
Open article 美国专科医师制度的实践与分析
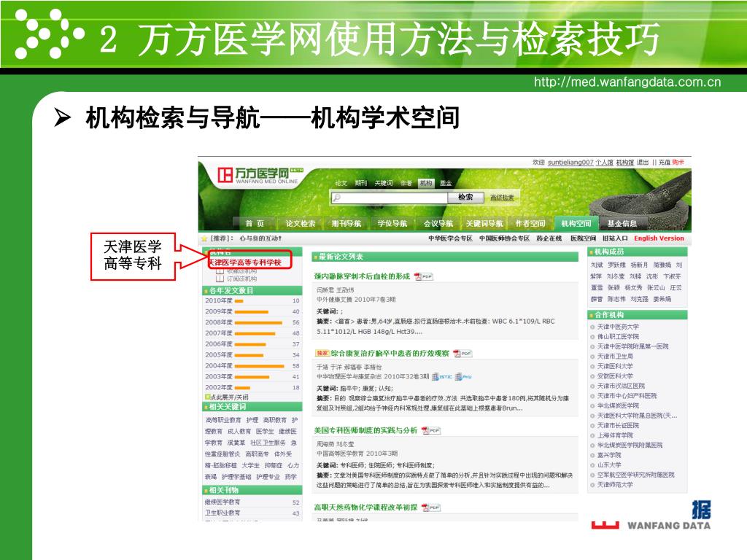pos(365,430)
